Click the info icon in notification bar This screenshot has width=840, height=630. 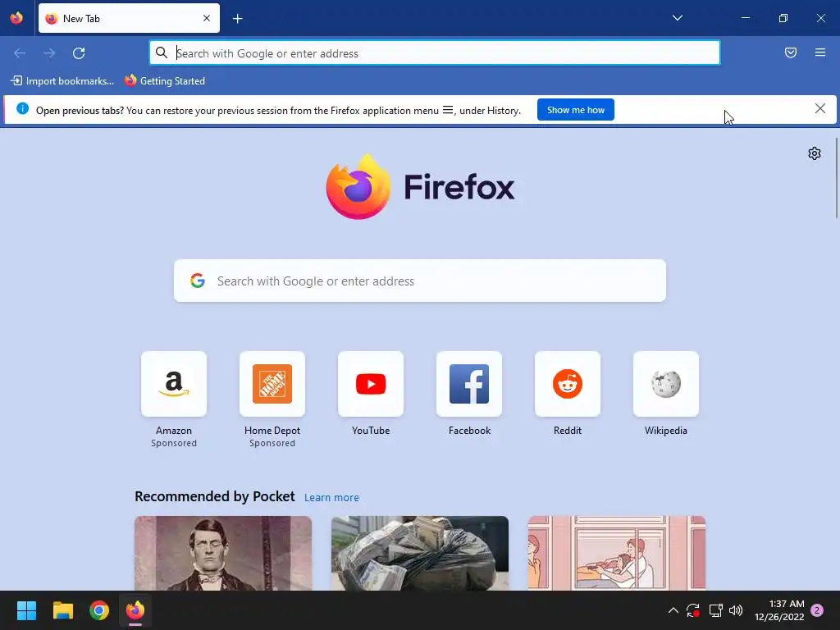point(22,109)
